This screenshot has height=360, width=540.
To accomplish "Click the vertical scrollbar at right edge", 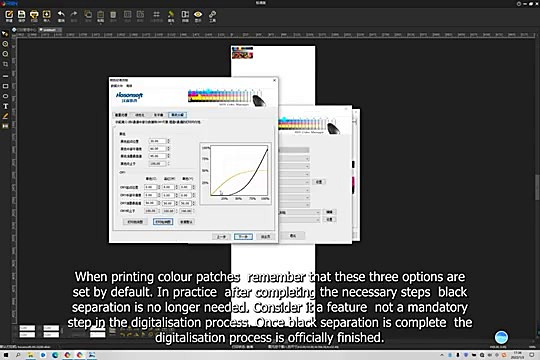I will click(x=537, y=188).
